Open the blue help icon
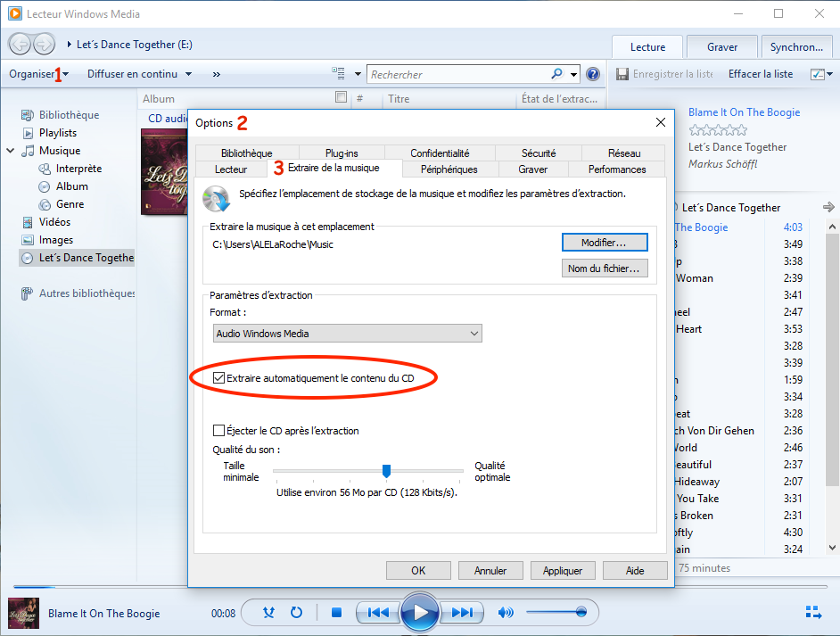840x636 pixels. click(592, 74)
